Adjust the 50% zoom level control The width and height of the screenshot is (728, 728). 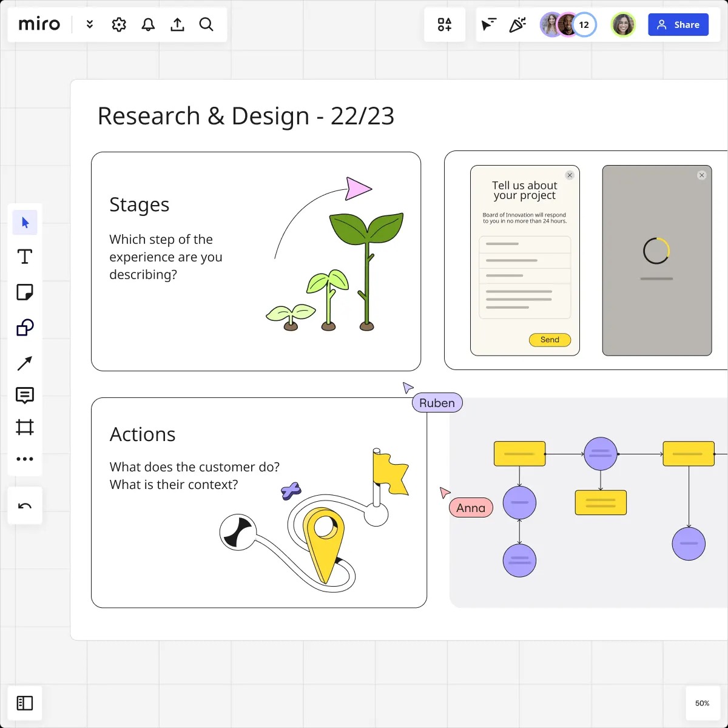(x=701, y=703)
